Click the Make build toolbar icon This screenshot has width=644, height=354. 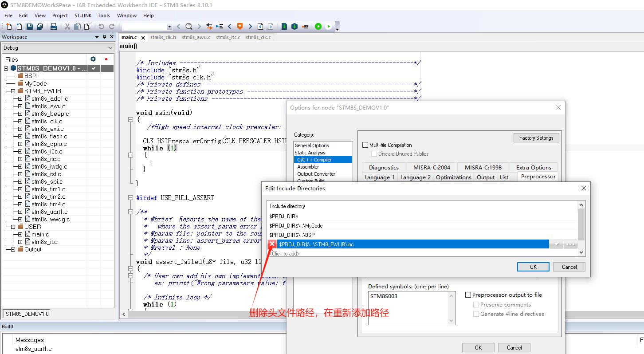click(x=295, y=27)
